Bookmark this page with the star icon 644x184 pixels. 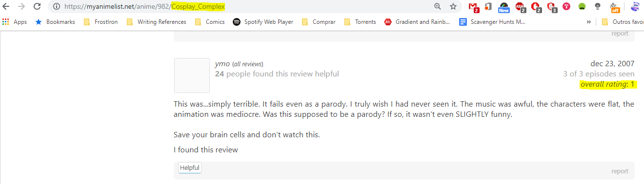[x=453, y=6]
